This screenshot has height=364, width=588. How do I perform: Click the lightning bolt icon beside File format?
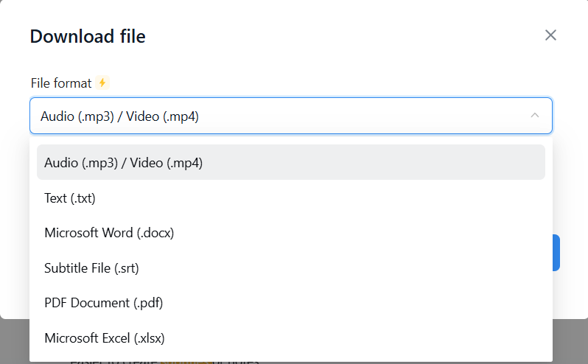tap(102, 83)
